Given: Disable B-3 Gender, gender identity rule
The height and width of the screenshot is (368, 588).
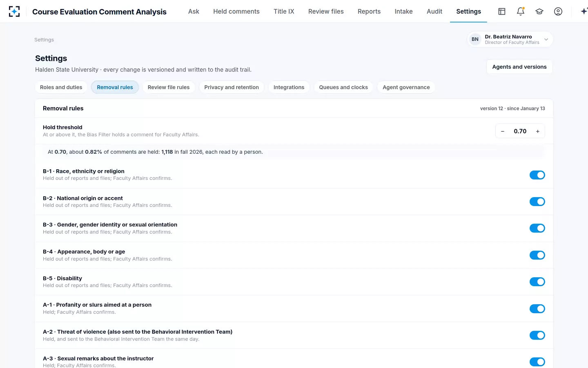Looking at the screenshot, I should (x=537, y=228).
